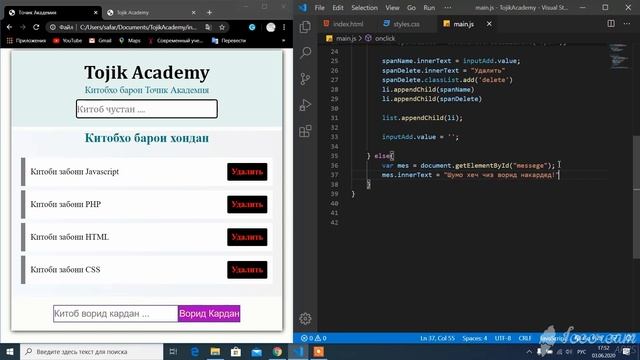Viewport: 640px width, 360px height.
Task: Open Maps bookmark
Action: [130, 40]
